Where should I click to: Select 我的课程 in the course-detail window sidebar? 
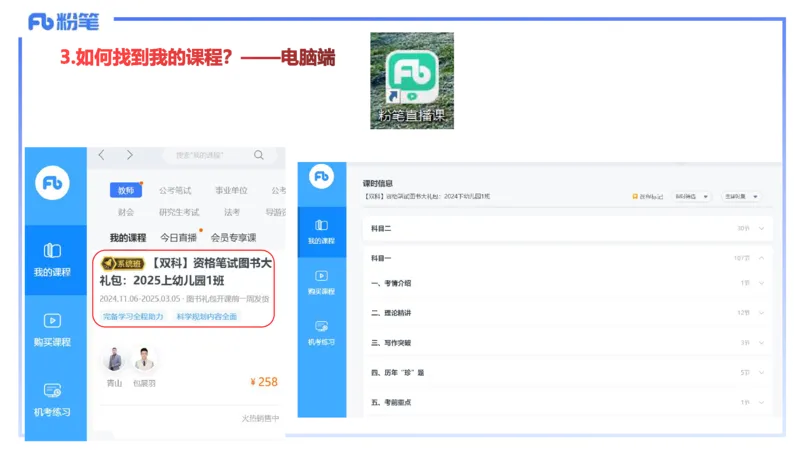click(x=321, y=232)
